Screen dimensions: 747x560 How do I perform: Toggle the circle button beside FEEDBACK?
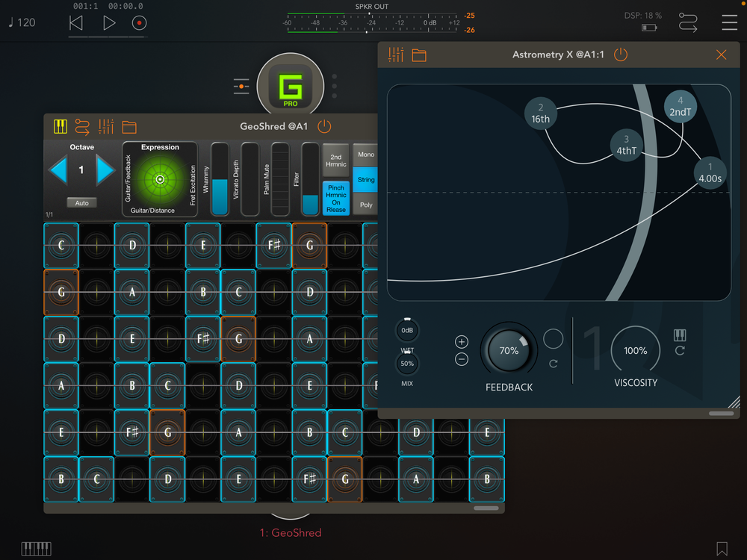553,338
